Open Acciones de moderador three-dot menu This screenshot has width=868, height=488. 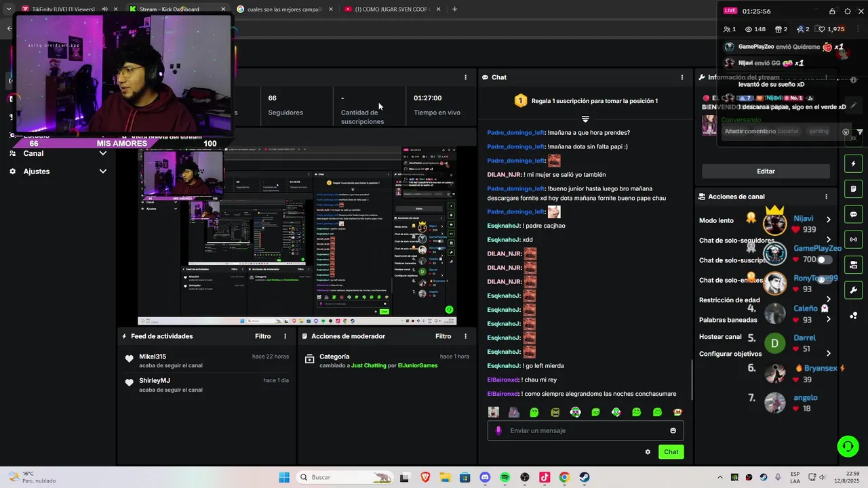pos(465,336)
